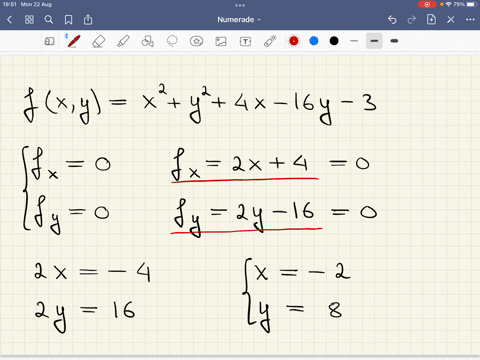Select the Shapes tool

point(147,41)
